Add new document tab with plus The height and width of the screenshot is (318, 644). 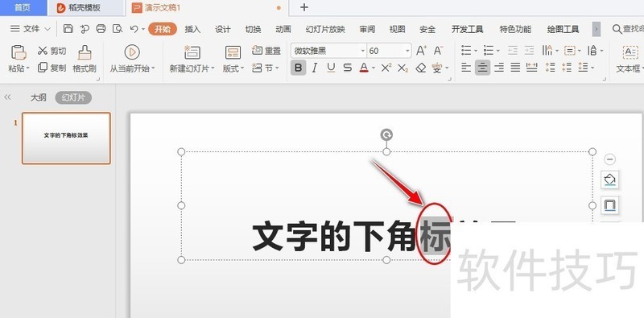[x=304, y=7]
